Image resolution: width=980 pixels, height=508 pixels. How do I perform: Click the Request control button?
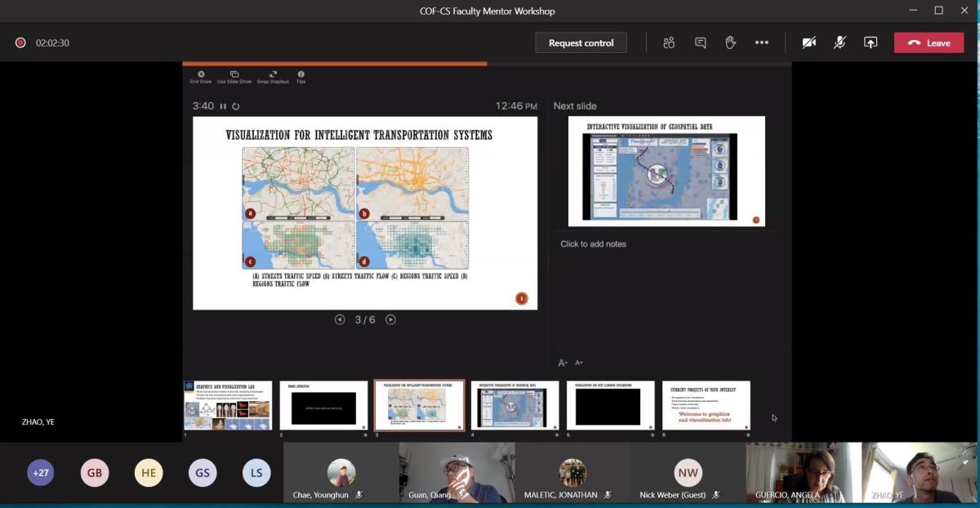click(581, 42)
